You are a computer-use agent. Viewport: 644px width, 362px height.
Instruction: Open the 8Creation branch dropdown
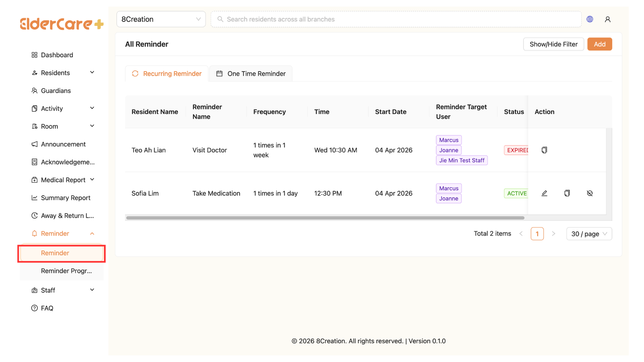[x=161, y=19]
